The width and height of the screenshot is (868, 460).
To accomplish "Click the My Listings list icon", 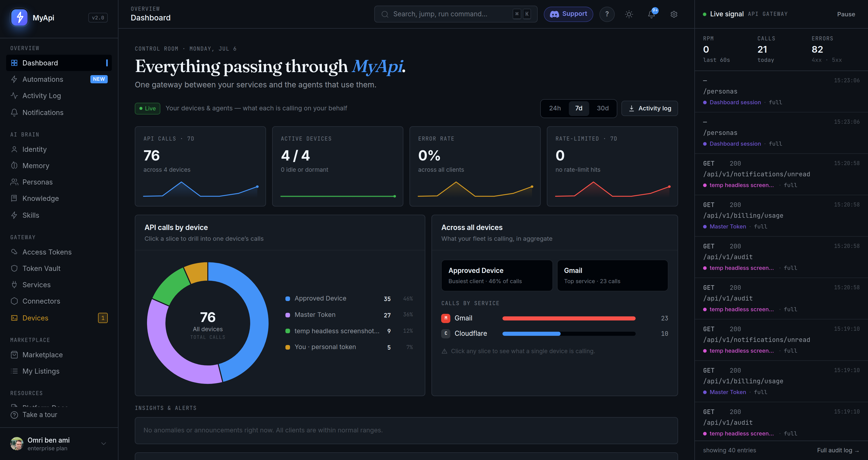I will pos(14,371).
